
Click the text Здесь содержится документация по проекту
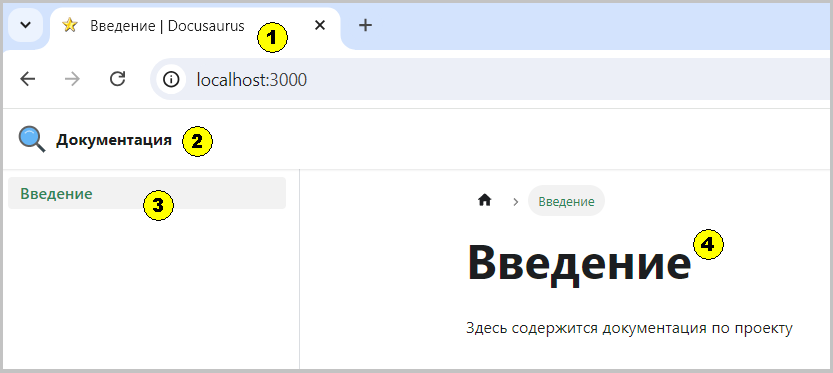629,328
